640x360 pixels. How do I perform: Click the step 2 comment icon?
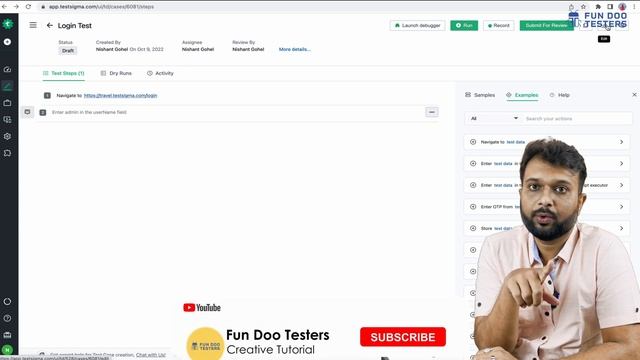pos(27,112)
